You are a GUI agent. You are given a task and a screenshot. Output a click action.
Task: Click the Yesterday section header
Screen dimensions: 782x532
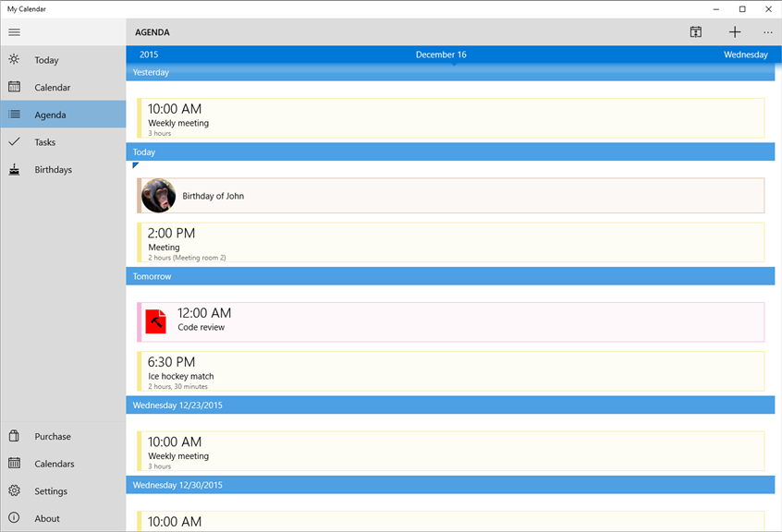(450, 72)
